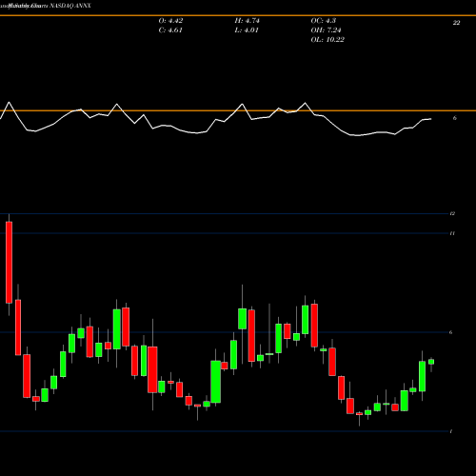
Task: Click the '6' label beside the white indicator line
Action: [455, 118]
